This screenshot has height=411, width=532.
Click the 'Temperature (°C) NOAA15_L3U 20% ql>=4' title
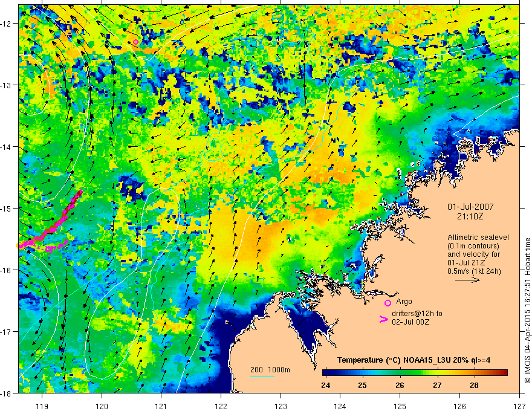pyautogui.click(x=414, y=360)
